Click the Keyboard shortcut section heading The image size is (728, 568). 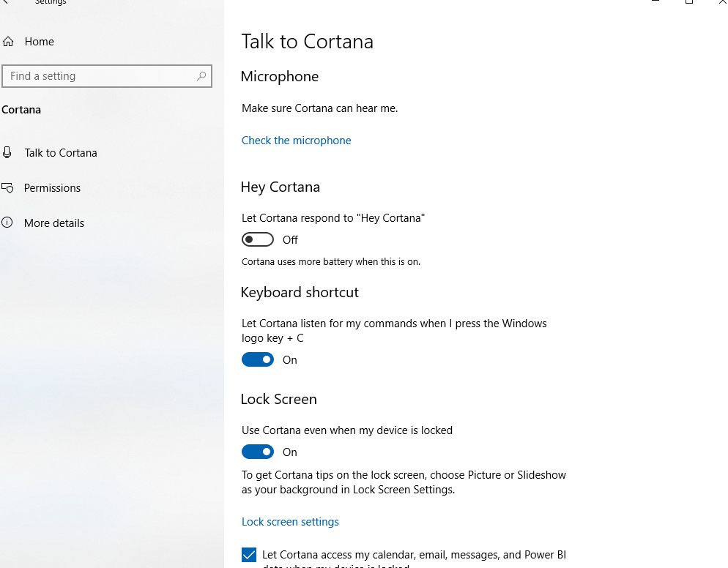300,292
